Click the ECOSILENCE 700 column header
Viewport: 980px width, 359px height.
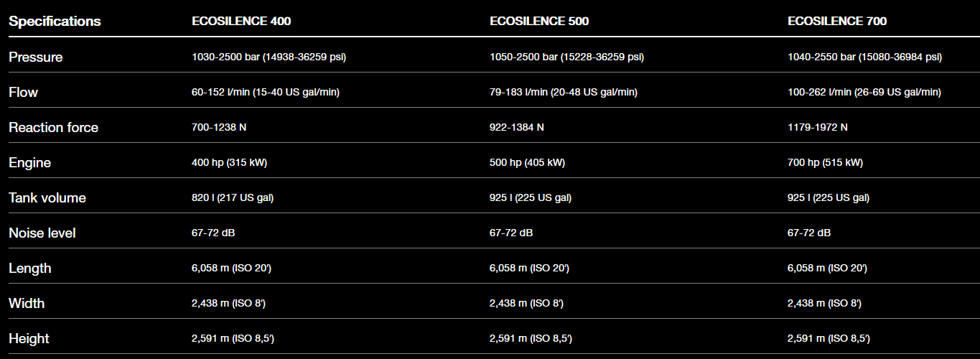[x=837, y=22]
